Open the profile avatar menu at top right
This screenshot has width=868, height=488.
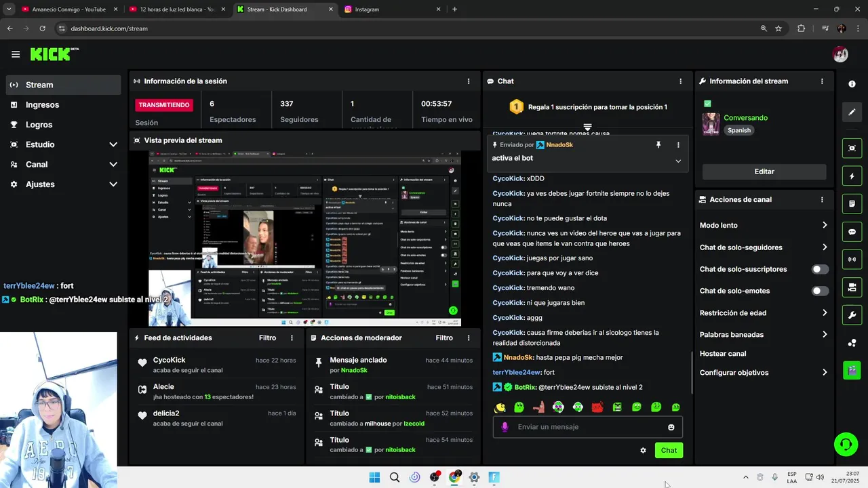click(x=840, y=55)
